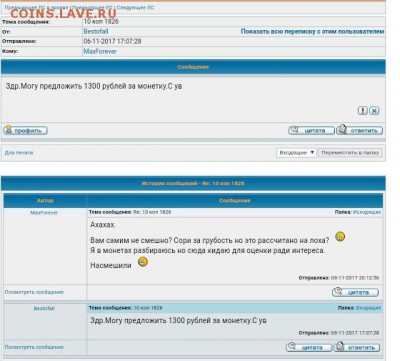The image size is (400, 361).
Task: Click MaxForever author name in history
Action: point(44,213)
